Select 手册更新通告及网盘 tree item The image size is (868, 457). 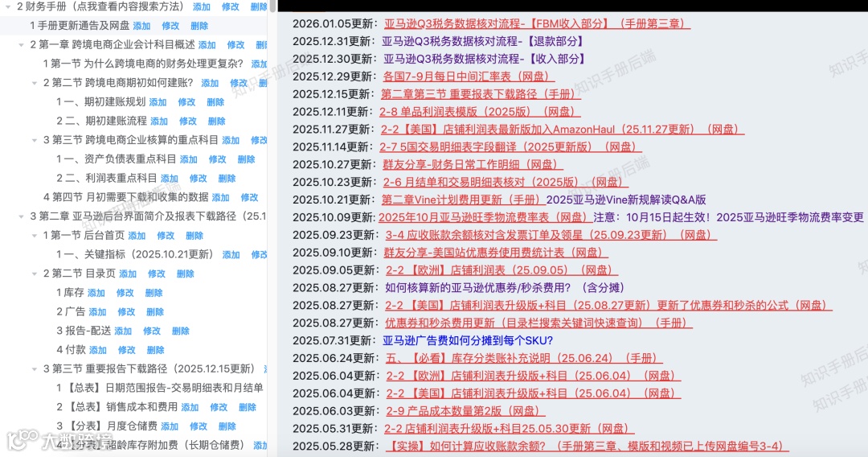click(x=79, y=26)
